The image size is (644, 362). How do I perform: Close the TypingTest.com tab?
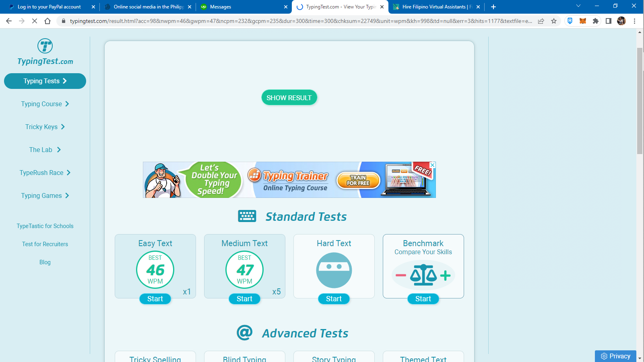(382, 7)
